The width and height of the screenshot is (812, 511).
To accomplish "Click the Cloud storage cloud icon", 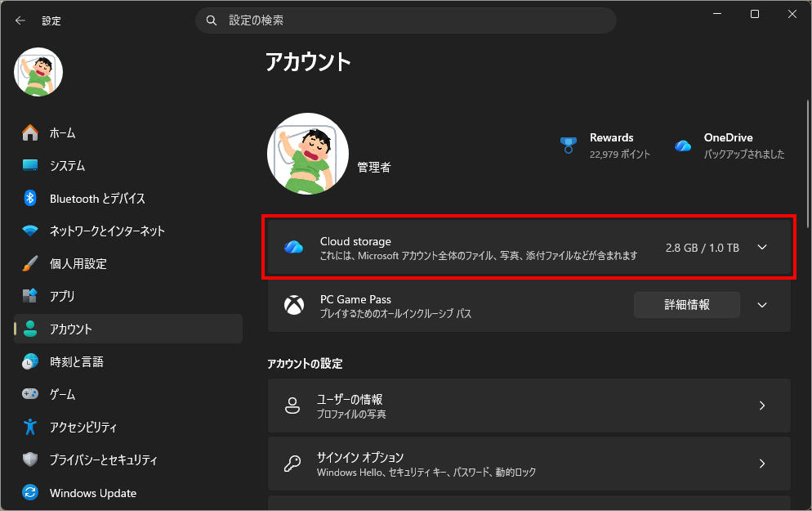I will [292, 248].
